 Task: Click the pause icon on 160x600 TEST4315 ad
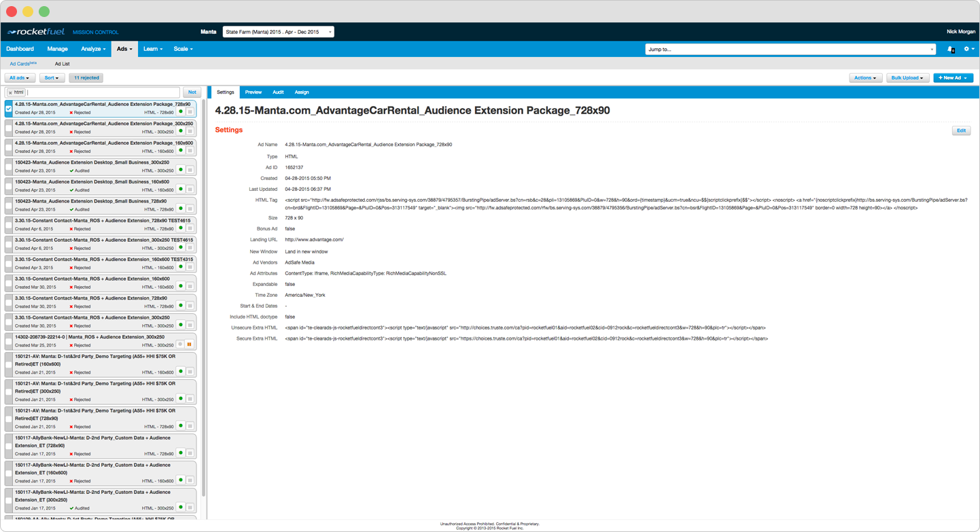coord(190,266)
